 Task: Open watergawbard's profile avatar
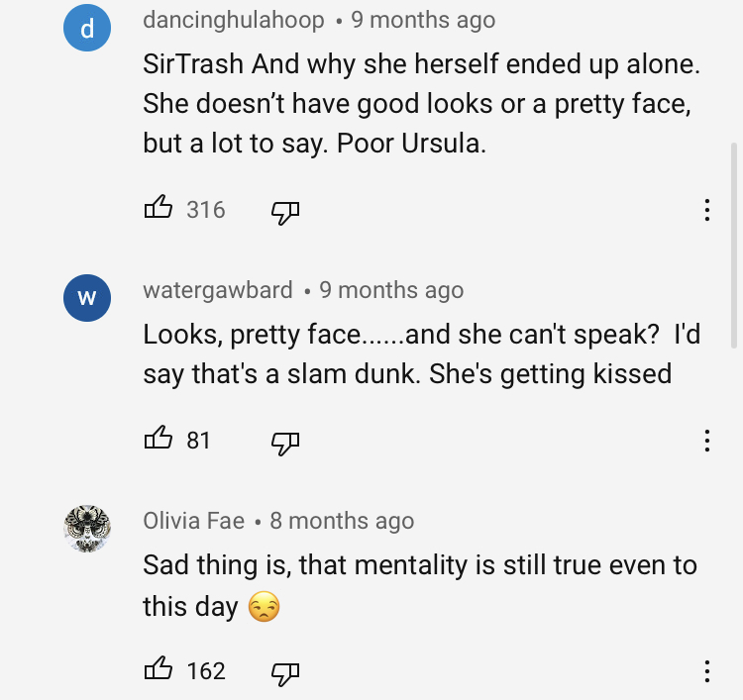coord(86,299)
